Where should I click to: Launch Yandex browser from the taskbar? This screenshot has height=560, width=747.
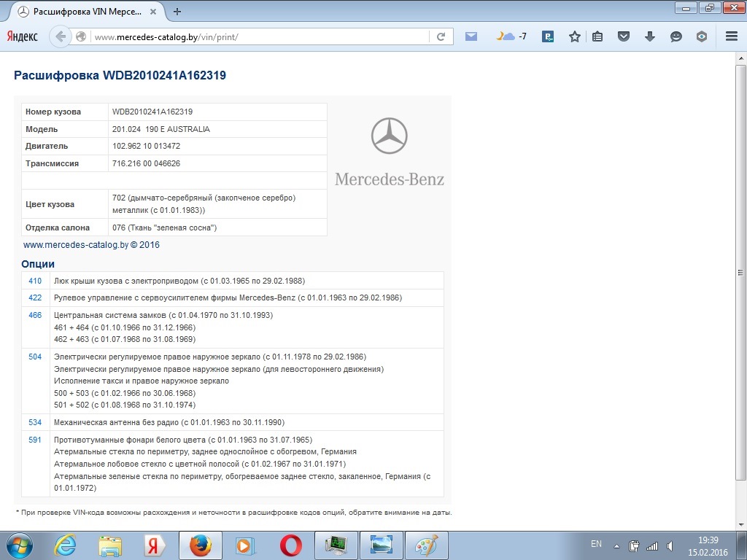point(155,545)
